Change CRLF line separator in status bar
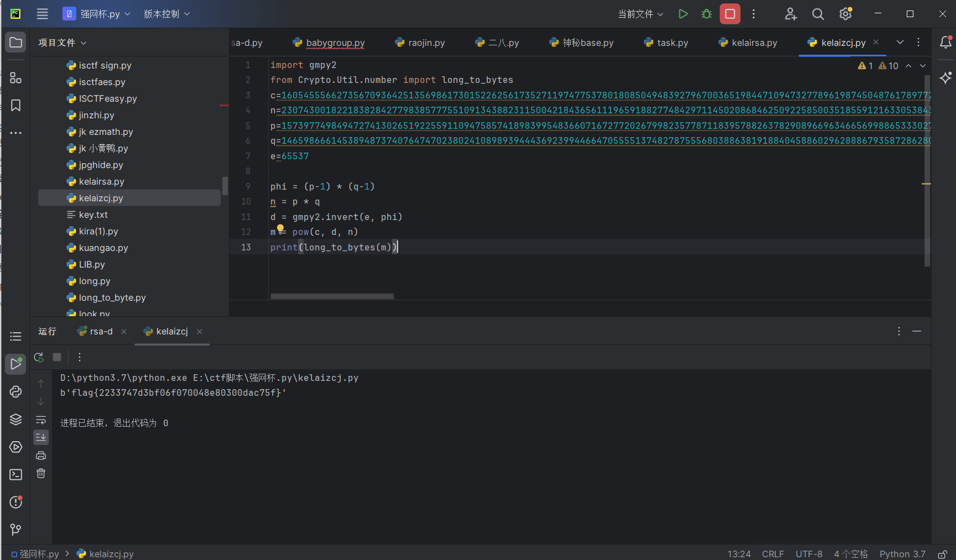 pos(772,554)
